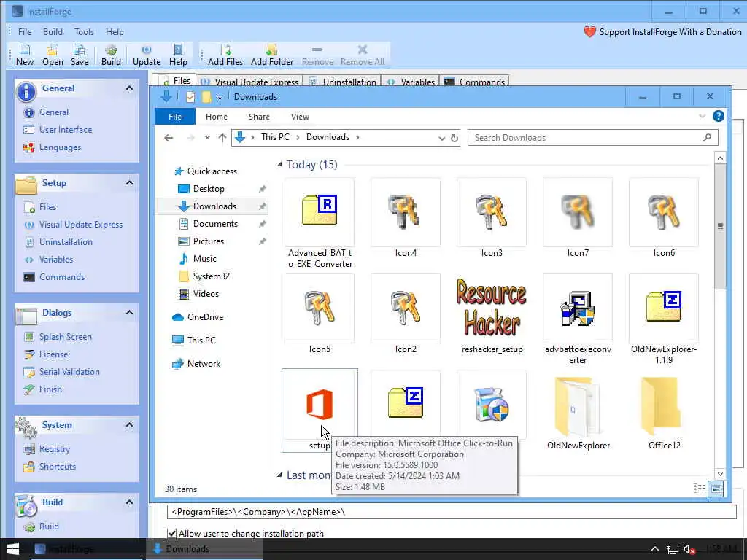Click the Explorer vertical scrollbar

point(720,226)
